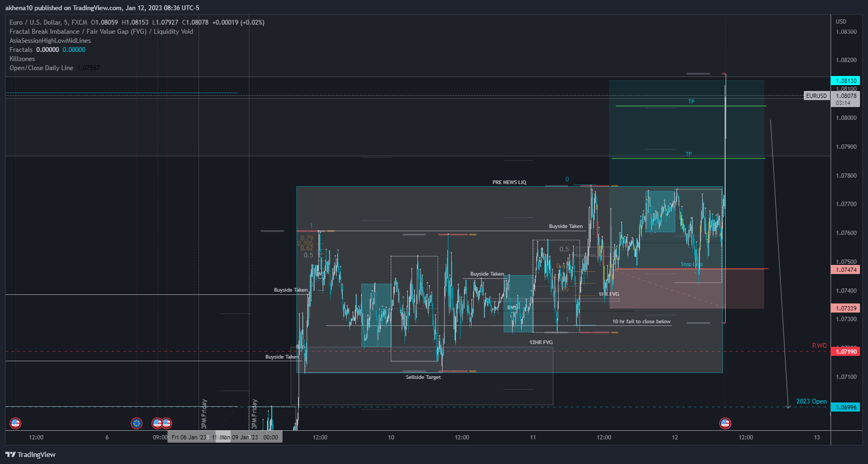The height and width of the screenshot is (464, 868).
Task: Select the AsiaSessionHighLowMidLines indicator legend
Action: coord(50,41)
